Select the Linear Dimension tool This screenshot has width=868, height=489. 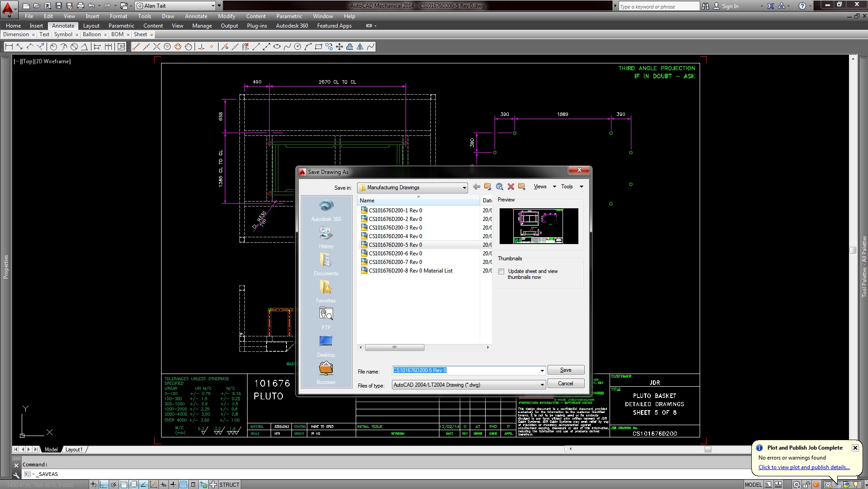click(x=9, y=46)
